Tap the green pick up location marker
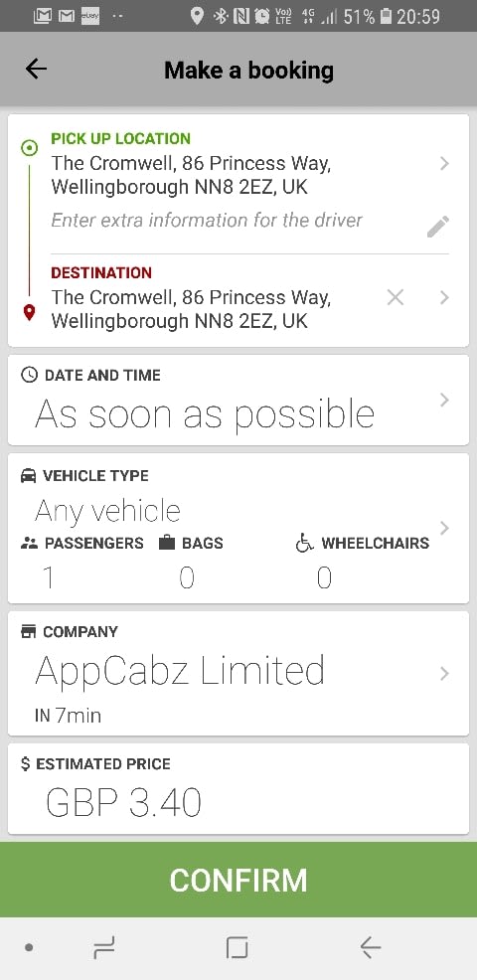The height and width of the screenshot is (980, 477). pyautogui.click(x=29, y=148)
